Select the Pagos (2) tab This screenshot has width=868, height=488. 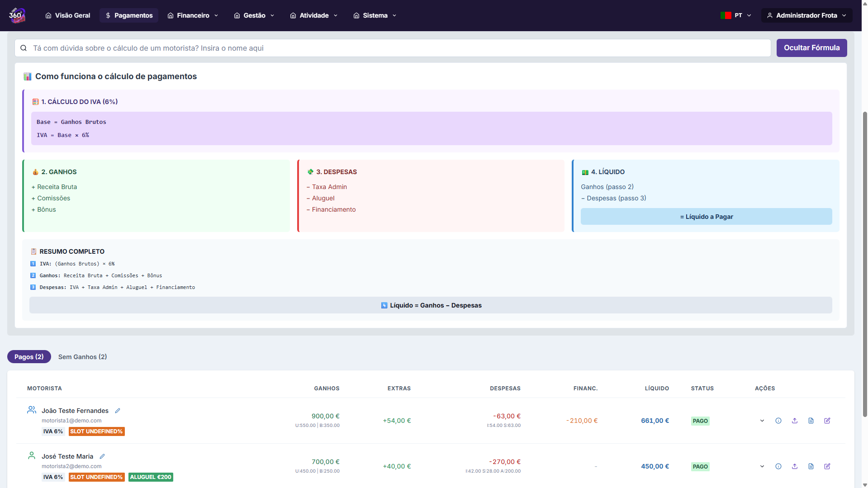click(29, 357)
